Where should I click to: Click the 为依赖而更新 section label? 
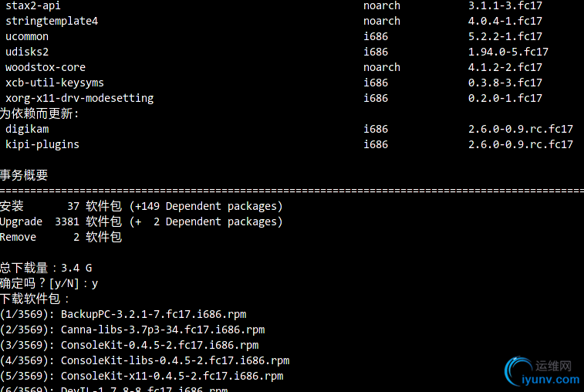pyautogui.click(x=39, y=113)
